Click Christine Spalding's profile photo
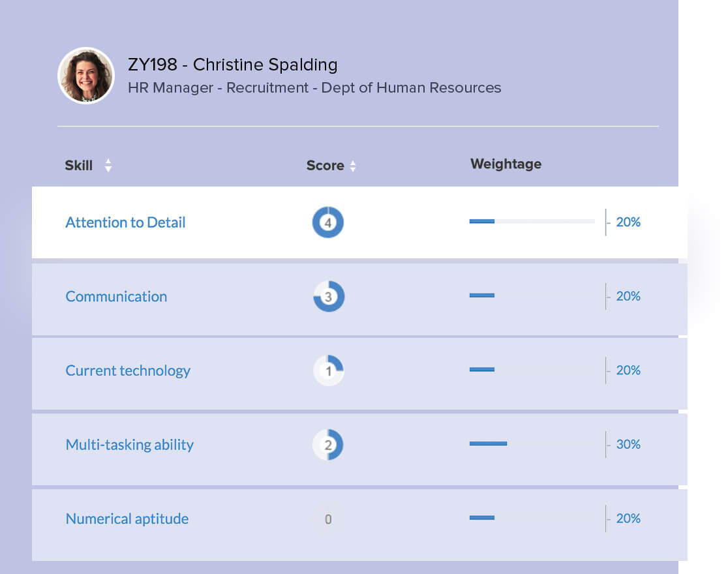The width and height of the screenshot is (728, 574). click(x=85, y=74)
